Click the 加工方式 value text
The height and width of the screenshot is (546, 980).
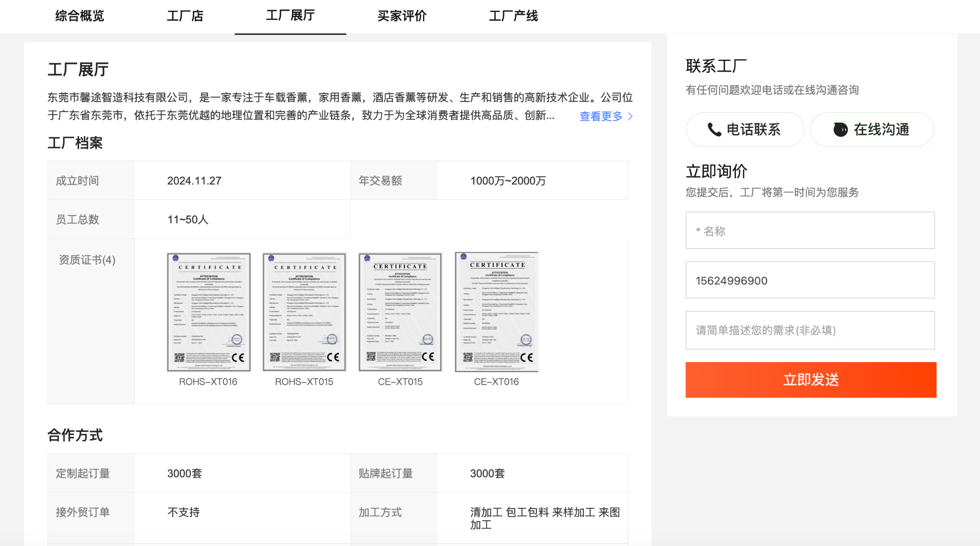(545, 518)
